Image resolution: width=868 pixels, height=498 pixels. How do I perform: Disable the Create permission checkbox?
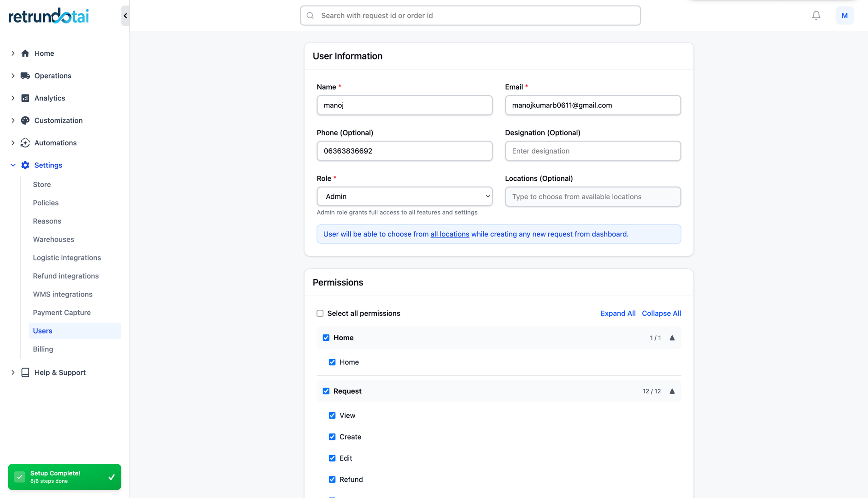332,437
